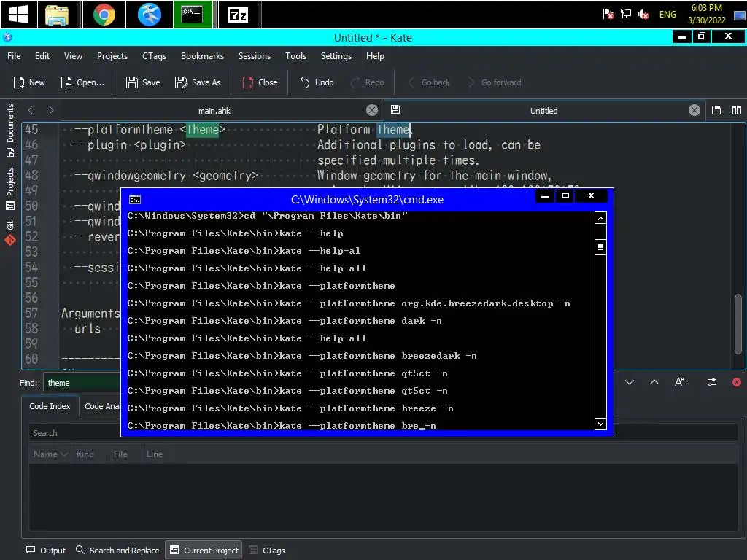The width and height of the screenshot is (747, 560).
Task: Open the Settings menu
Action: click(x=336, y=56)
